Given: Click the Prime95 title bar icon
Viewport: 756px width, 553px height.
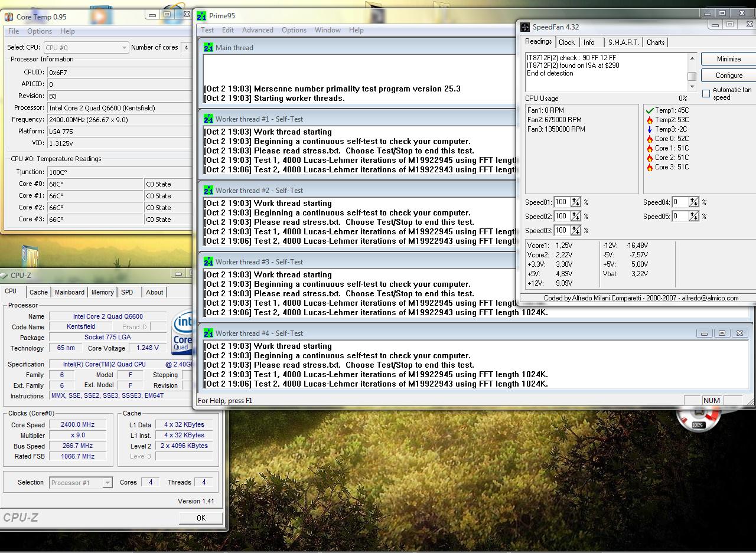Looking at the screenshot, I should (x=201, y=16).
